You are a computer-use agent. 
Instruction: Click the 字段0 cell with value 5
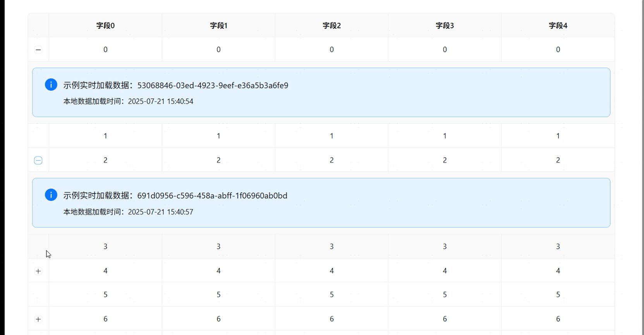click(x=105, y=295)
